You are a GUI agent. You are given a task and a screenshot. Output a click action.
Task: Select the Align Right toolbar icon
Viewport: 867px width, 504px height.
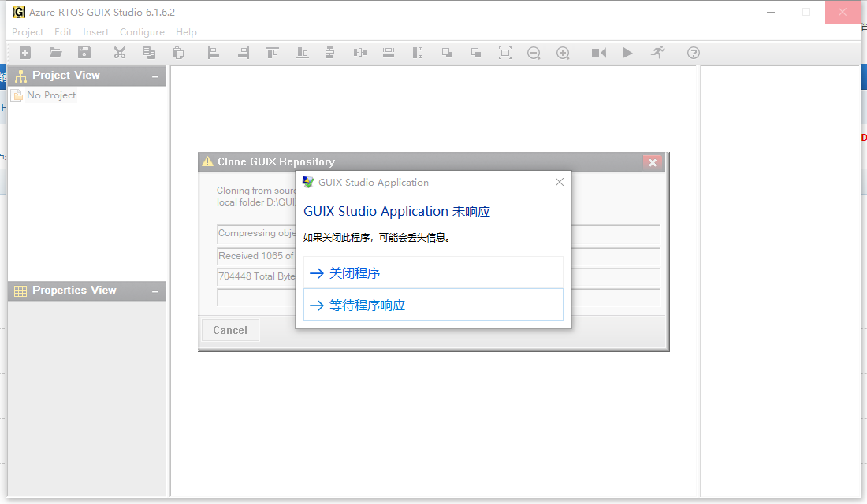coord(244,53)
